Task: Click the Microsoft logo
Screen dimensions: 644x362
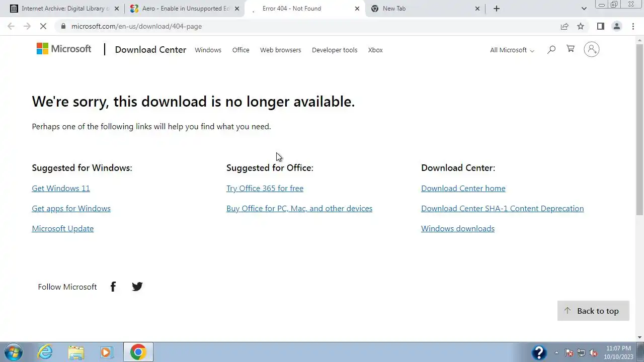Action: (x=64, y=49)
